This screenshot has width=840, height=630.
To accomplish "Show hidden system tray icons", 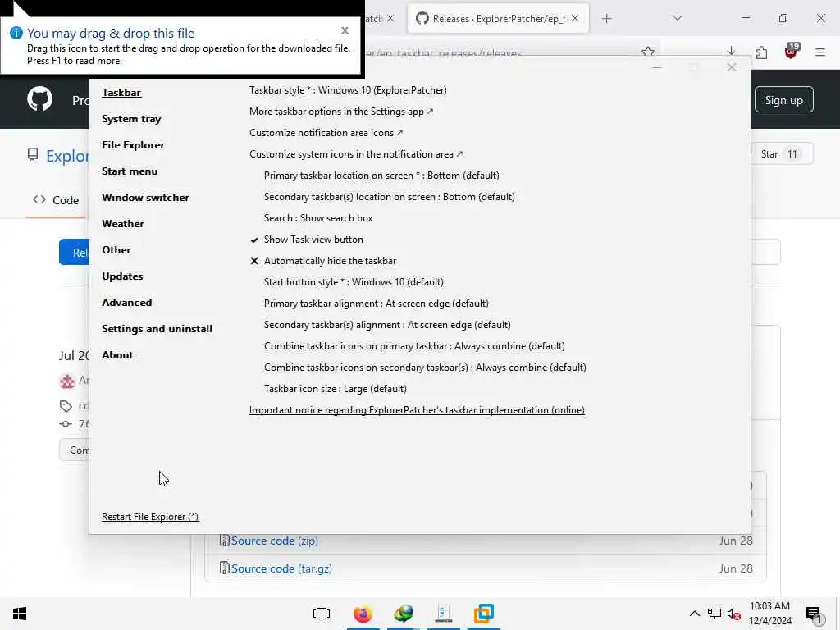I will coord(694,614).
